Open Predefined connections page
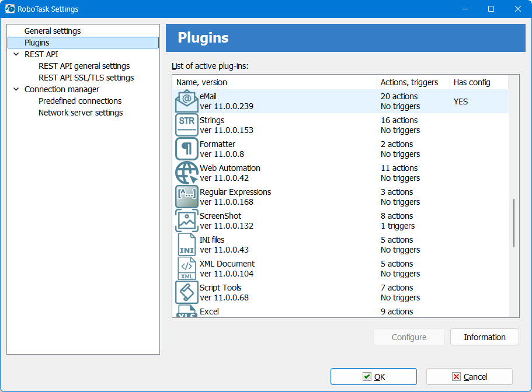This screenshot has width=532, height=392. pyautogui.click(x=80, y=101)
